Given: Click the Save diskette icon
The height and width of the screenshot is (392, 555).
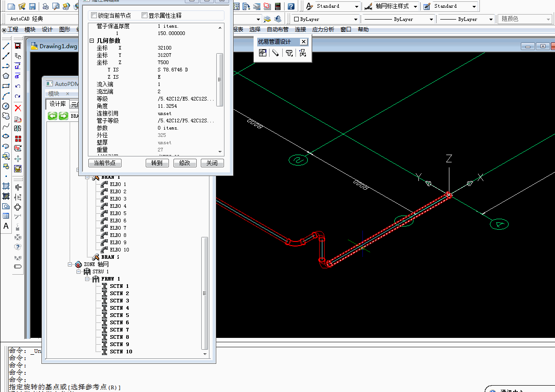Looking at the screenshot, I should [x=32, y=6].
